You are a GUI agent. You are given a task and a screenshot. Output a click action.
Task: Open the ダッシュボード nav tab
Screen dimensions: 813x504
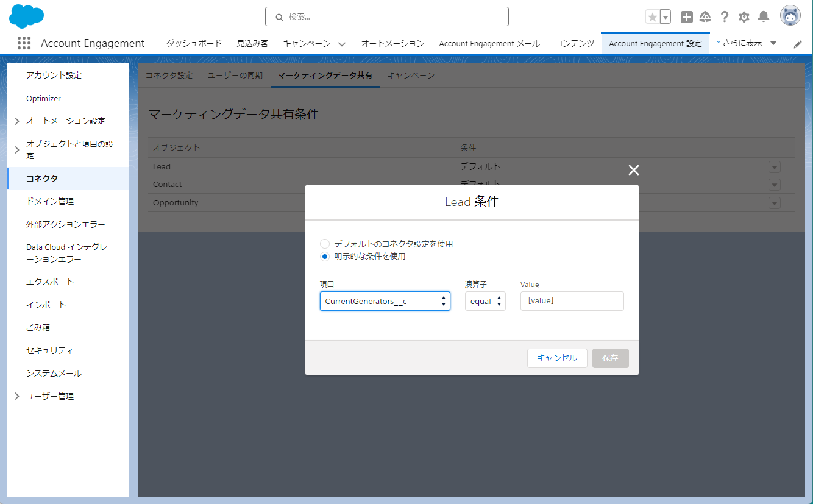[194, 43]
